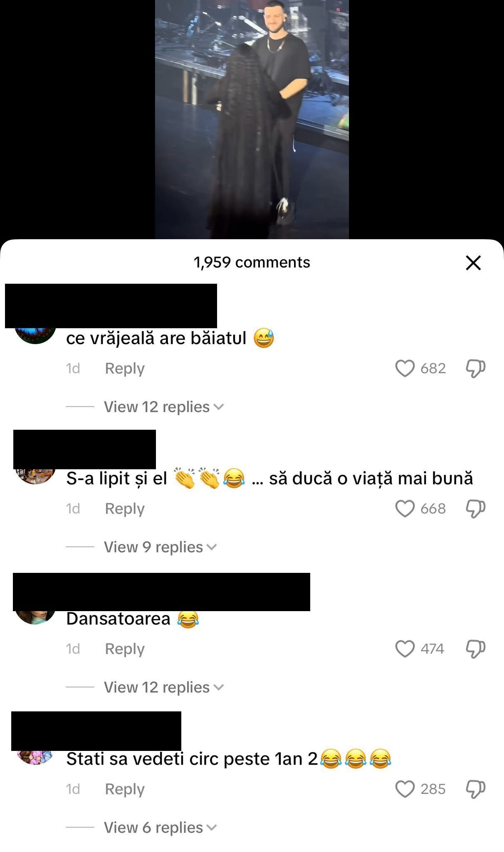Expand View 9 replies
Viewport: 504px width, 852px height.
tap(161, 547)
